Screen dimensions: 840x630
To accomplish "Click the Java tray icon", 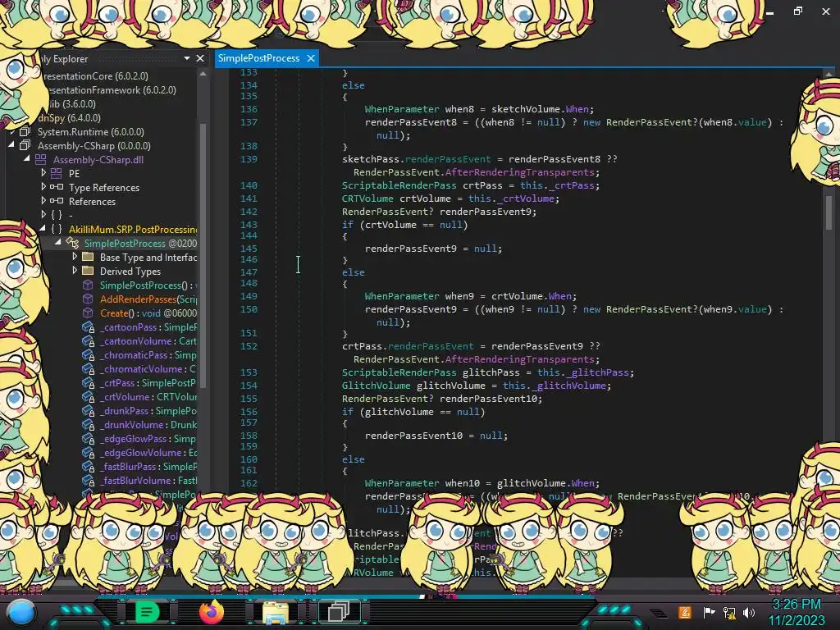I will tap(685, 612).
